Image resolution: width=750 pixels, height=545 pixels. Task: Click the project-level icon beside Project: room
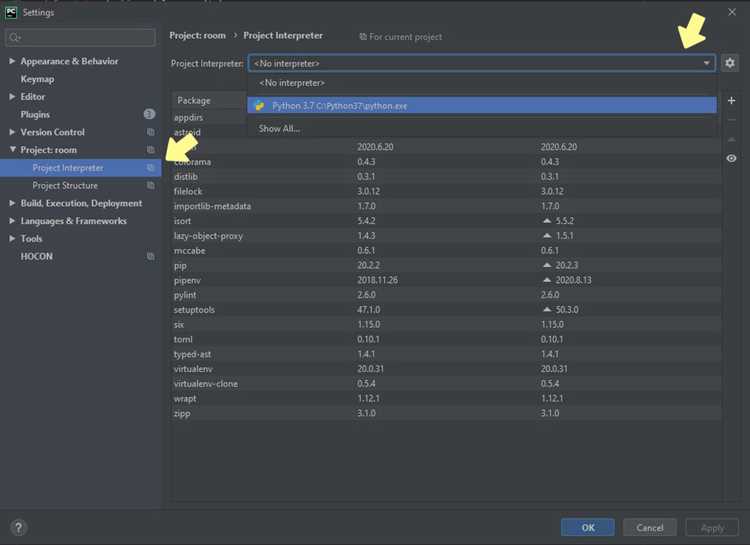click(151, 150)
